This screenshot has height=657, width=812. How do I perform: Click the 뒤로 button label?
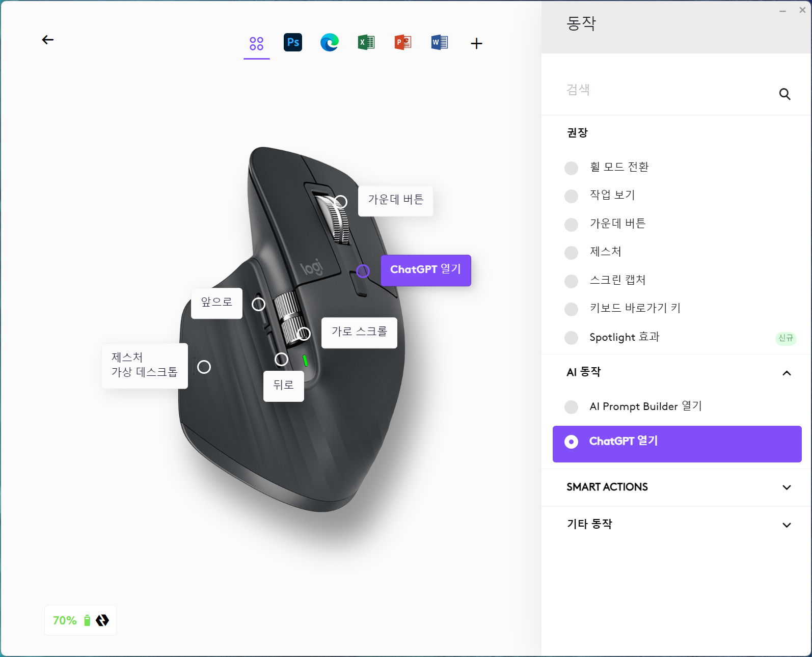coord(284,387)
